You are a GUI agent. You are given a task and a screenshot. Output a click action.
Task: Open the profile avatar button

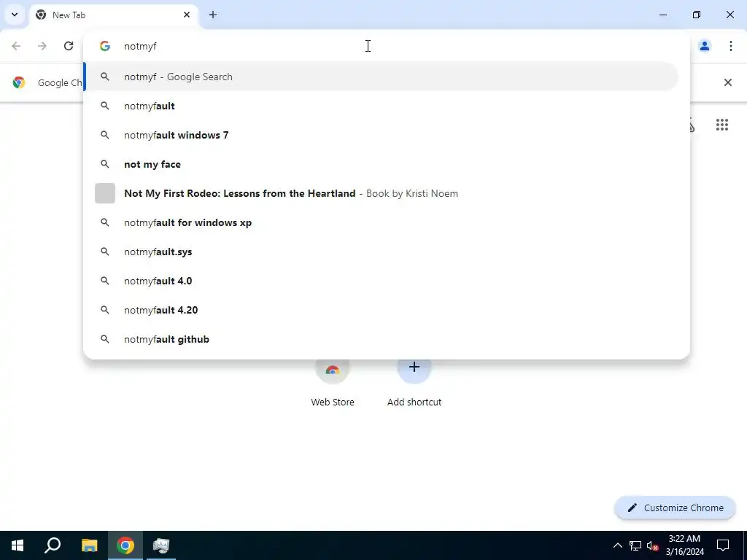(704, 46)
